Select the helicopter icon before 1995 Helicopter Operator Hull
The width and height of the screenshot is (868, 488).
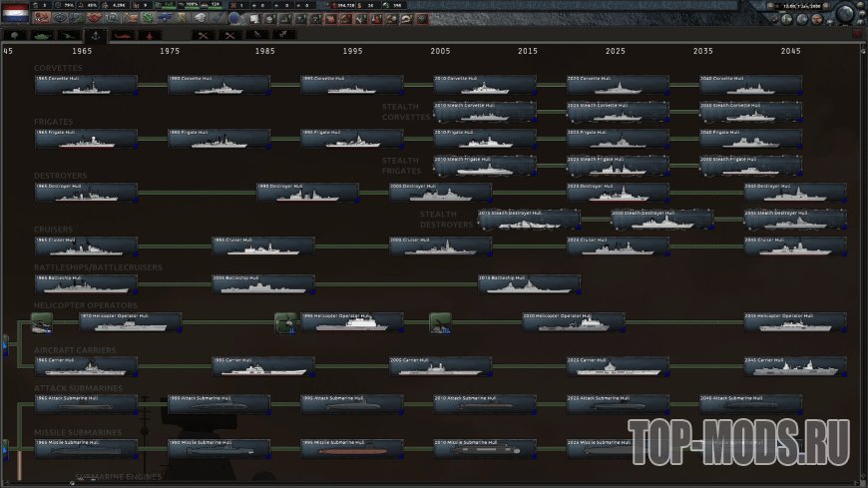coord(286,321)
